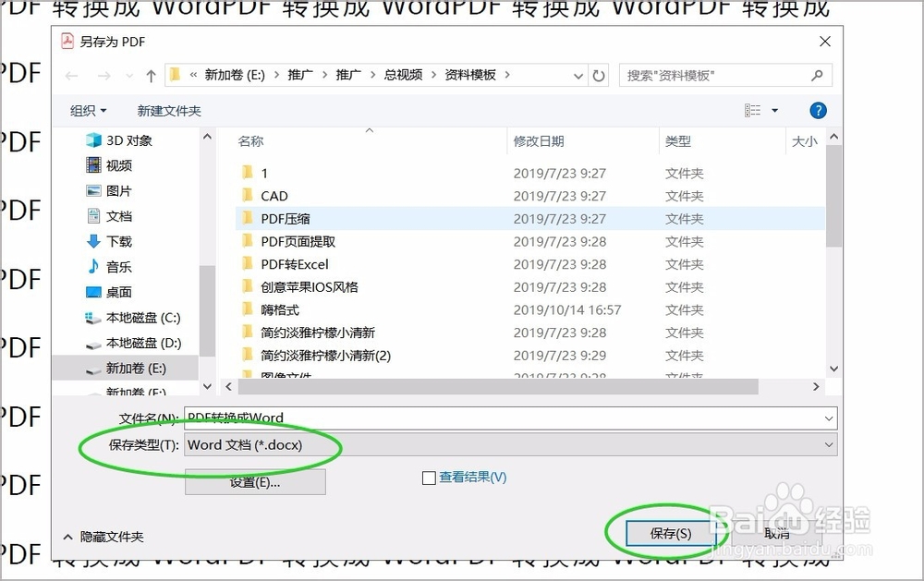Click the 保存(S) button

674,532
